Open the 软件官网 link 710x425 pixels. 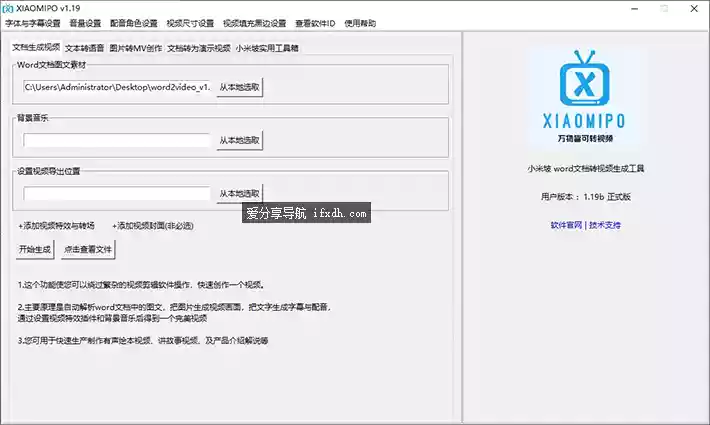(566, 225)
